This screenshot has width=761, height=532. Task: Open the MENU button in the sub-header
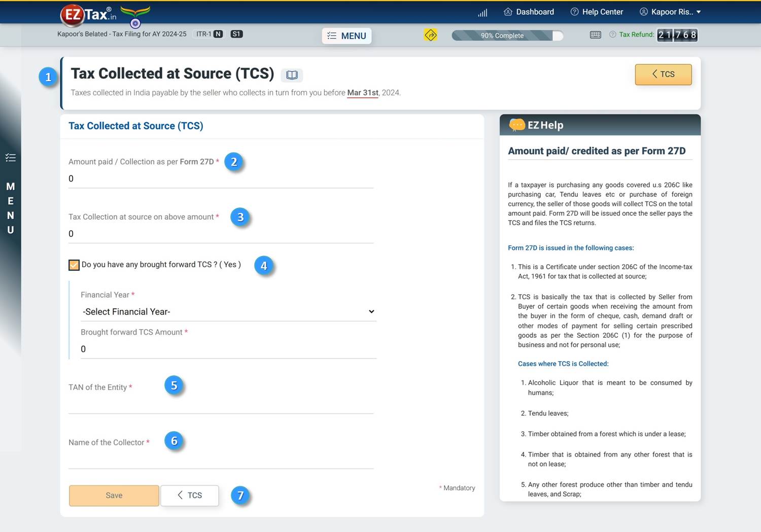pyautogui.click(x=347, y=36)
